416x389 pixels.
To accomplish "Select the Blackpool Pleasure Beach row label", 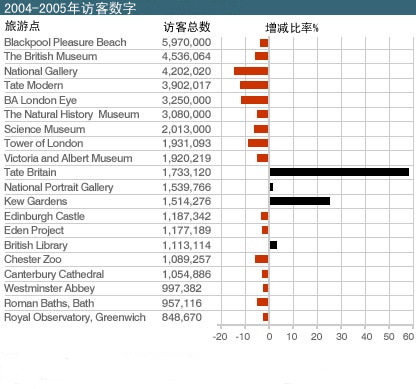I will (65, 42).
